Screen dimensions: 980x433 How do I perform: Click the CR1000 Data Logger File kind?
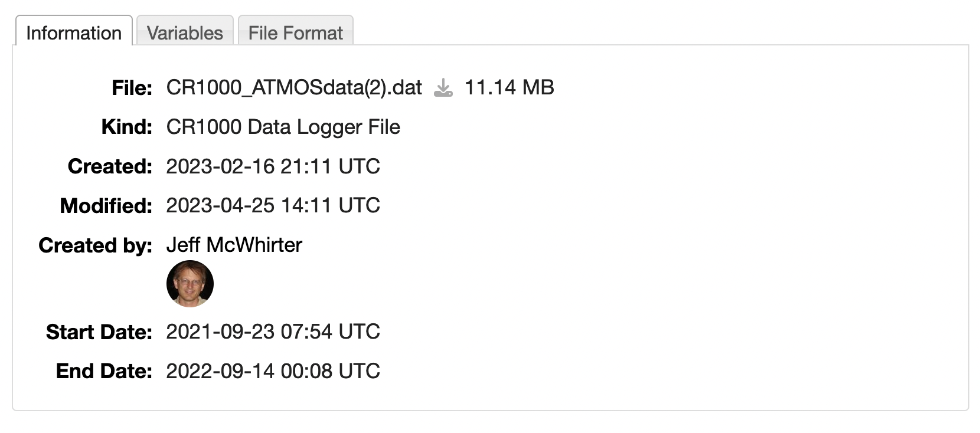coord(283,127)
